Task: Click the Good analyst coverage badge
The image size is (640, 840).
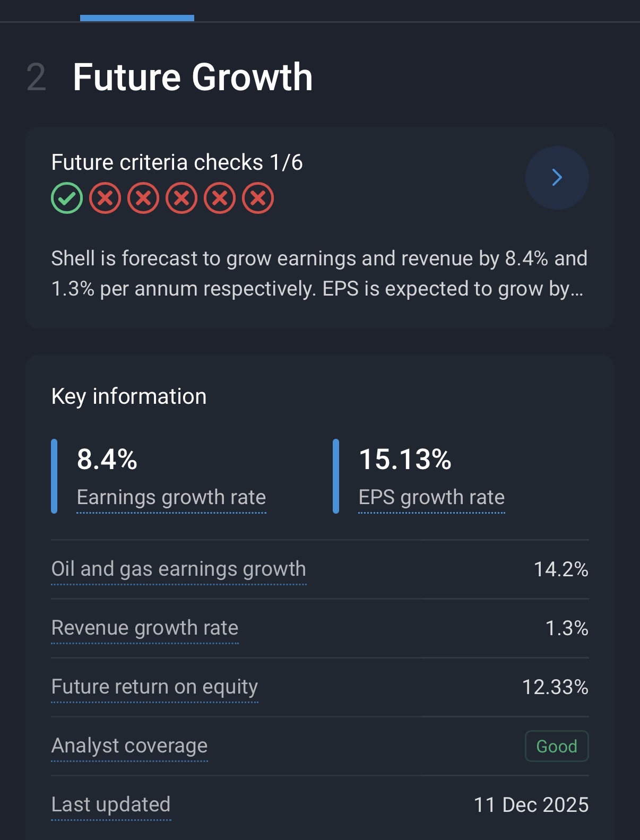Action: pyautogui.click(x=557, y=746)
